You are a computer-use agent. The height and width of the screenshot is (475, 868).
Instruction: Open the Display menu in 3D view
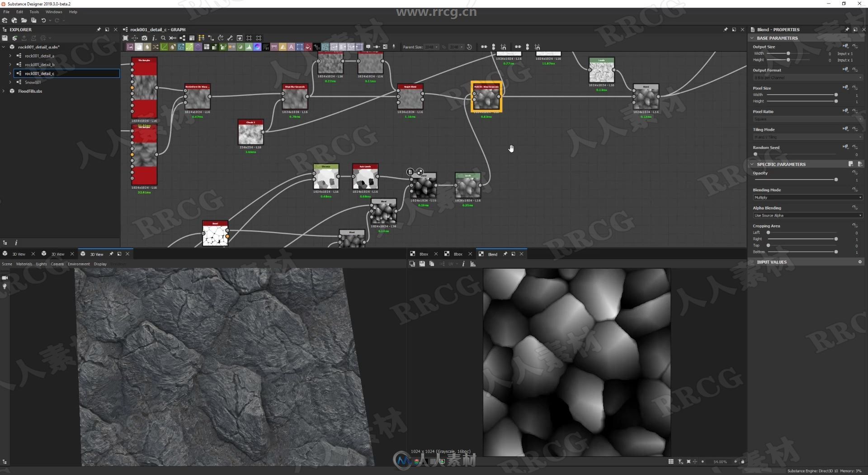coord(100,264)
